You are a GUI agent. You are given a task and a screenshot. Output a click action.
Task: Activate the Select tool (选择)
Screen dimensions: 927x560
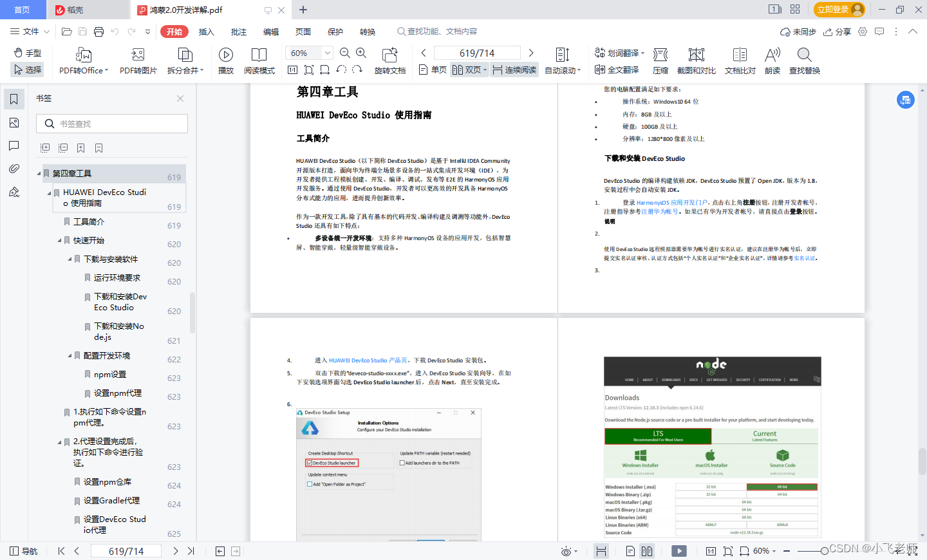click(28, 70)
